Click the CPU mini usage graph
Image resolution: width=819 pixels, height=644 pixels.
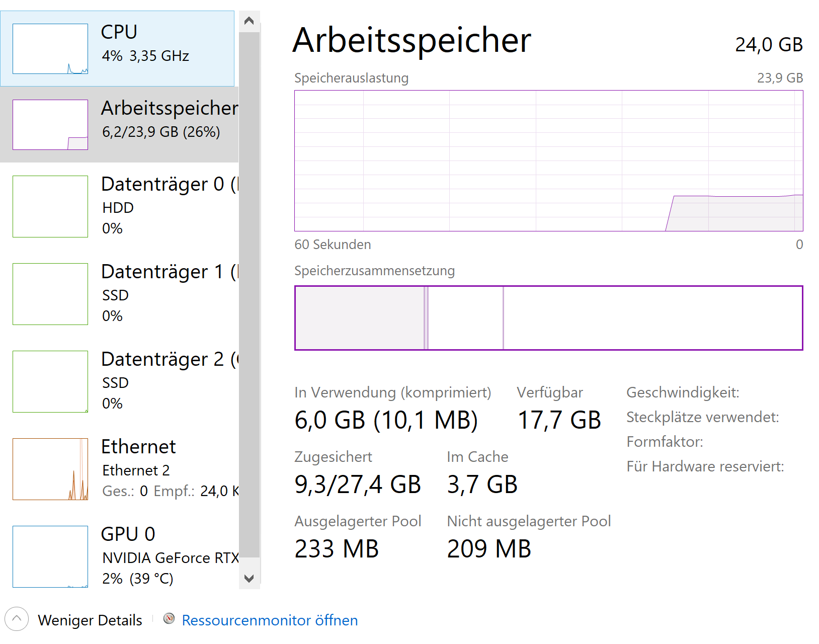pyautogui.click(x=50, y=49)
